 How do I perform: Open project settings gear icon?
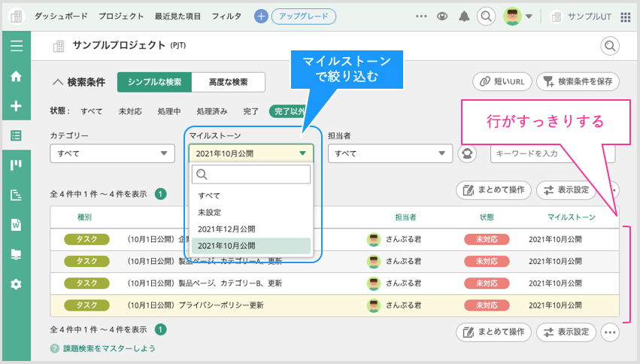click(x=16, y=284)
